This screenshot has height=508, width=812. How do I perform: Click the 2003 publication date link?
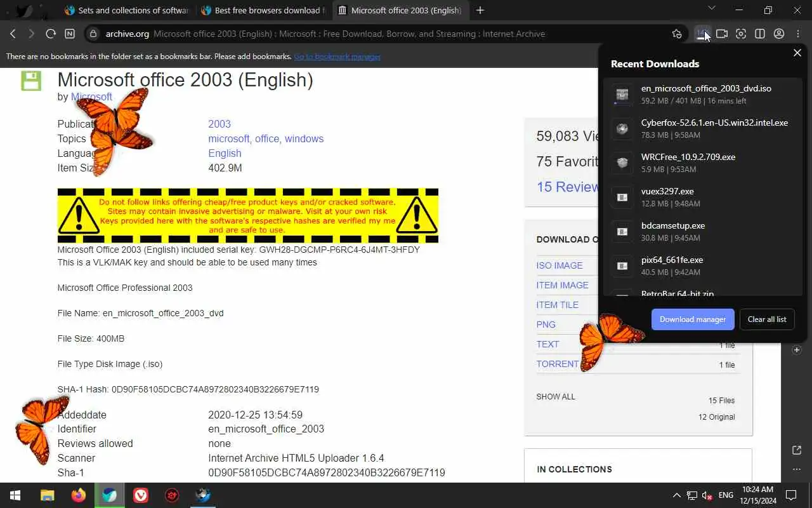tap(219, 124)
